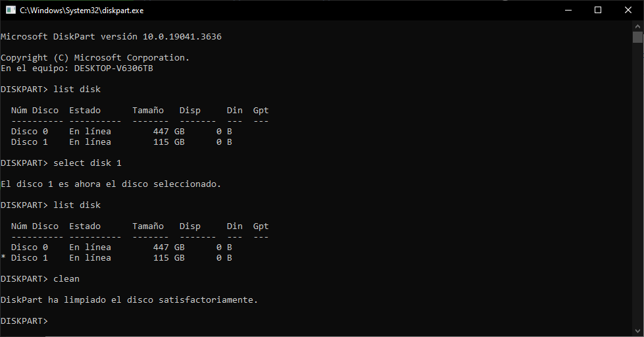Maximize the diskpart console window
Screen dimensions: 644x337
coord(598,10)
